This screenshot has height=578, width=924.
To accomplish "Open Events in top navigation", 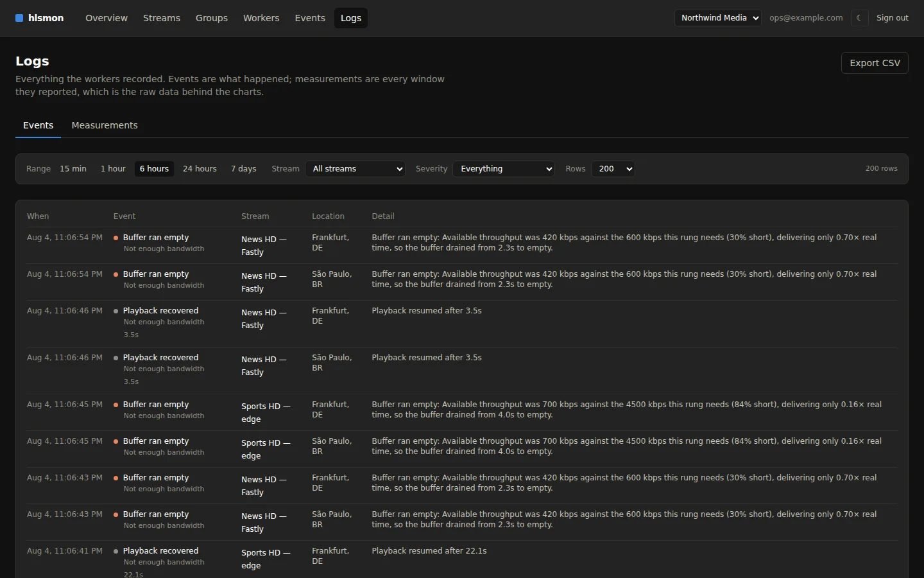I will [x=310, y=18].
